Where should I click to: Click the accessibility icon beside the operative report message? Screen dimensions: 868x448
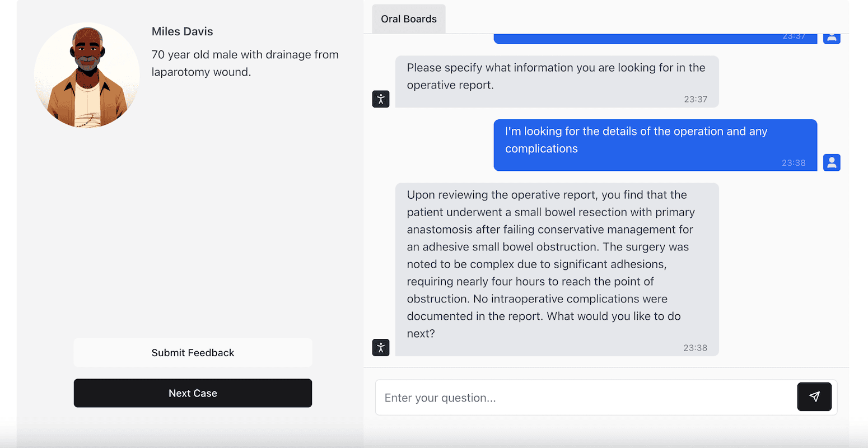pyautogui.click(x=381, y=99)
